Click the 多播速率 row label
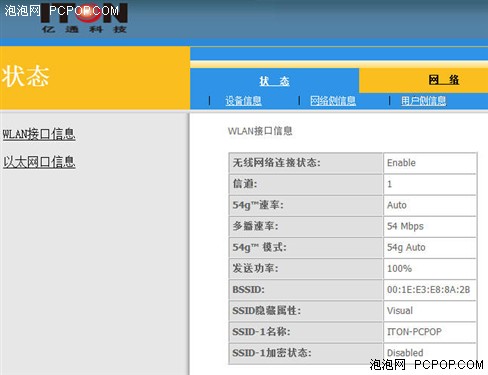The image size is (488, 375). tap(255, 226)
